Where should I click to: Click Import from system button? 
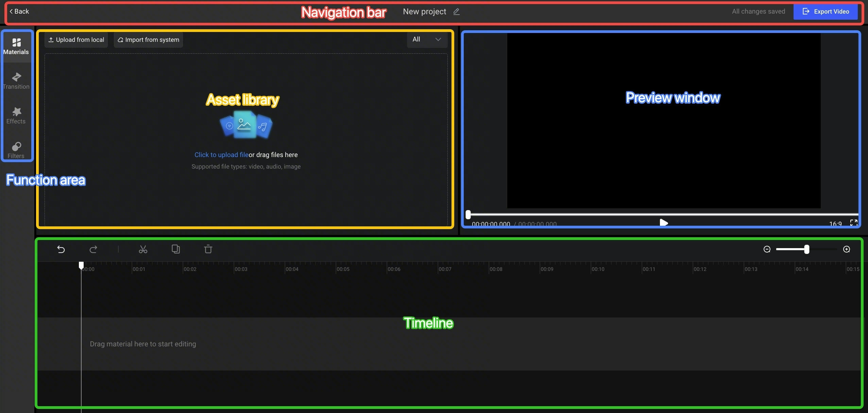pos(148,40)
